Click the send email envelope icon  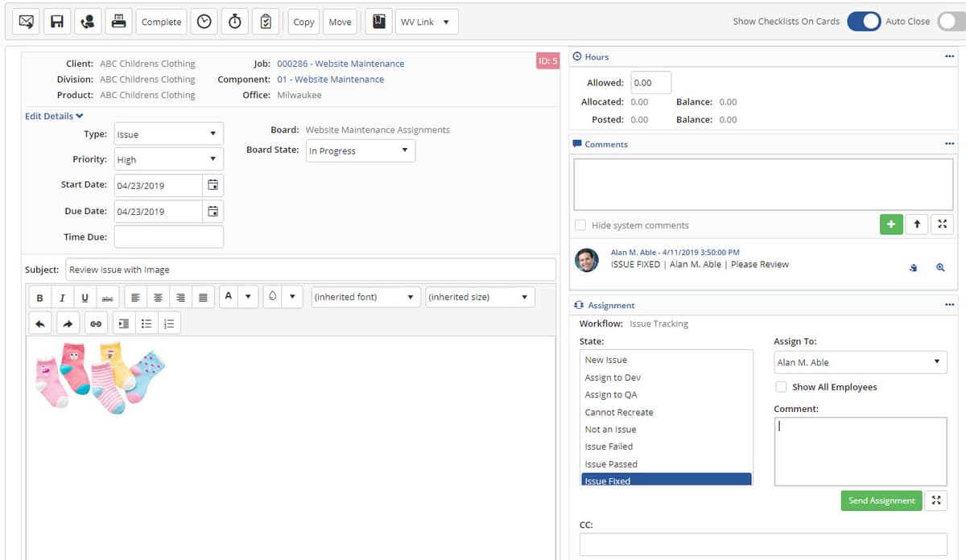coord(26,22)
